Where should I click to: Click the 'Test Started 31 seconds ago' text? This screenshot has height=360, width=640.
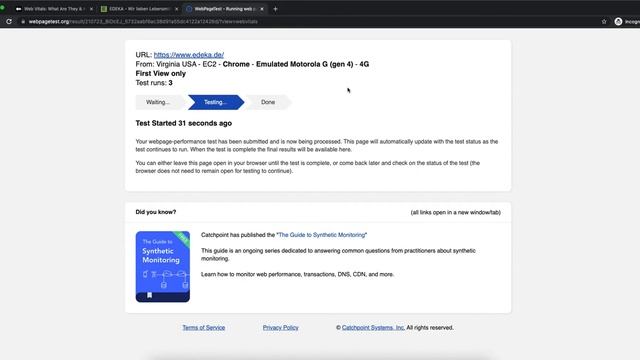point(184,123)
